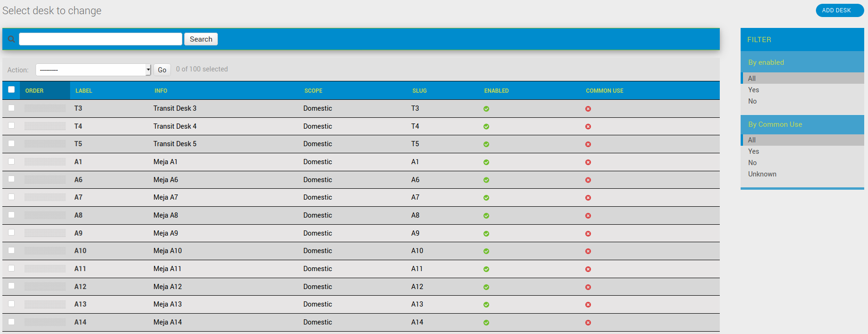The image size is (868, 334).
Task: Filter by enabled: Yes
Action: tap(753, 90)
